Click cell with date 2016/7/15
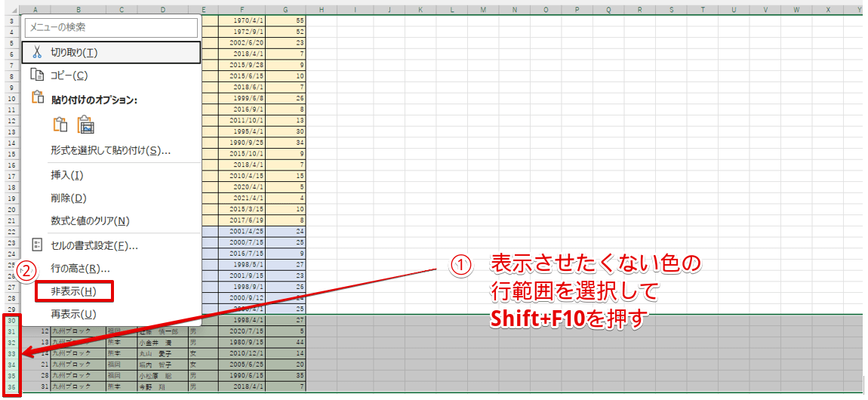The width and height of the screenshot is (868, 400). click(x=242, y=254)
